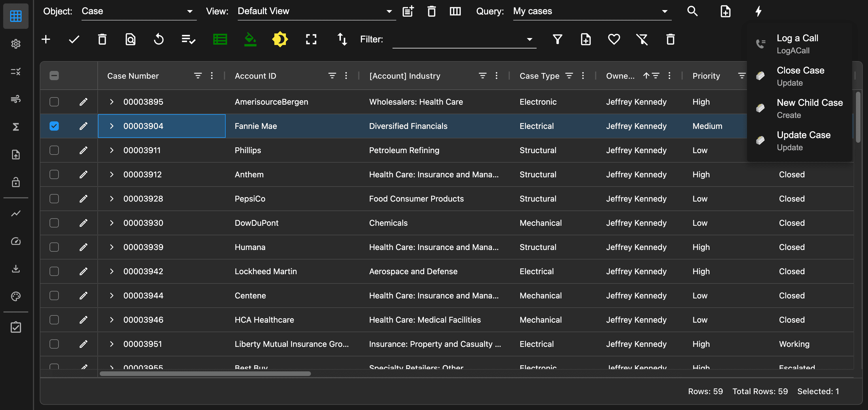Click the refresh reload icon
Screen dimensions: 868x410
159,39
